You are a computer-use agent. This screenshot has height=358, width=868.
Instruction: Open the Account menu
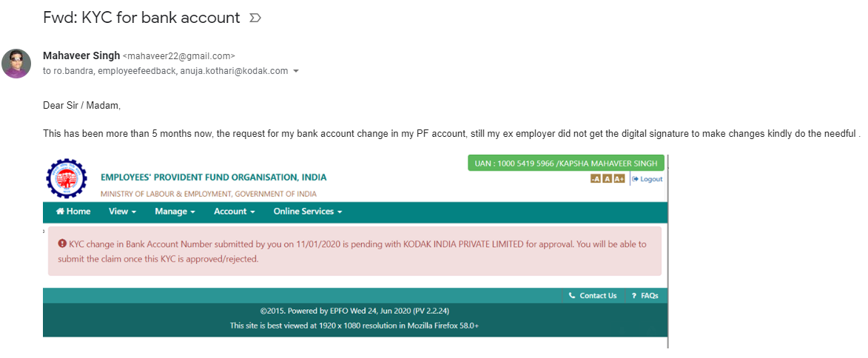click(x=234, y=212)
